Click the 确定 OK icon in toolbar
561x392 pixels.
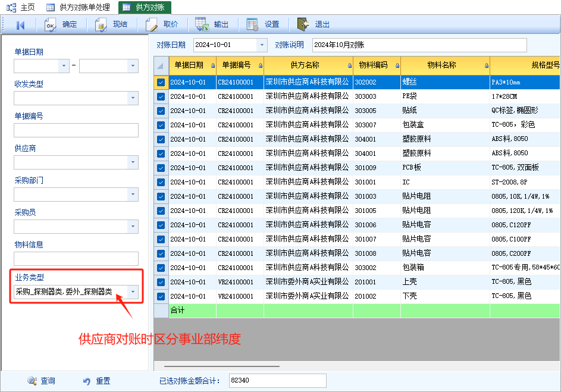(x=50, y=25)
